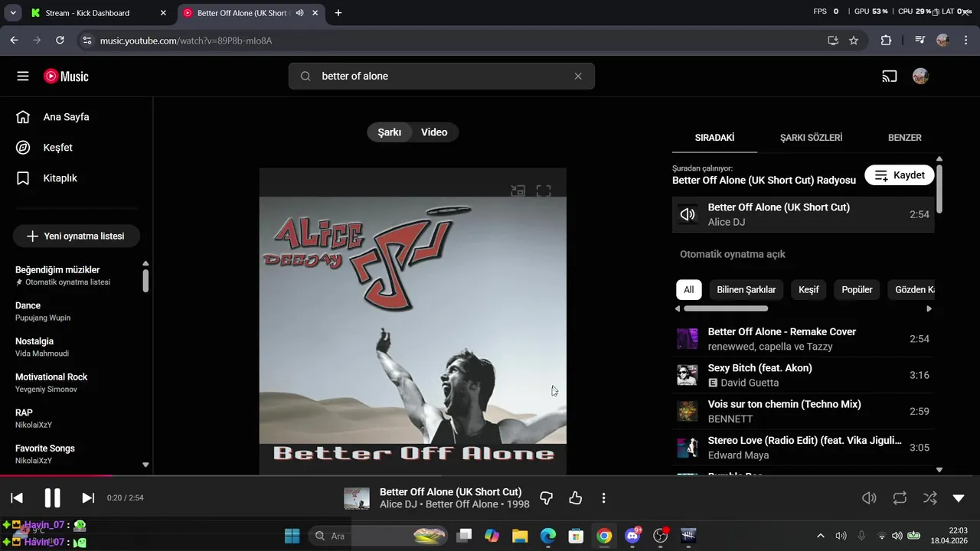Click the search magnifier icon
980x551 pixels.
coord(305,76)
